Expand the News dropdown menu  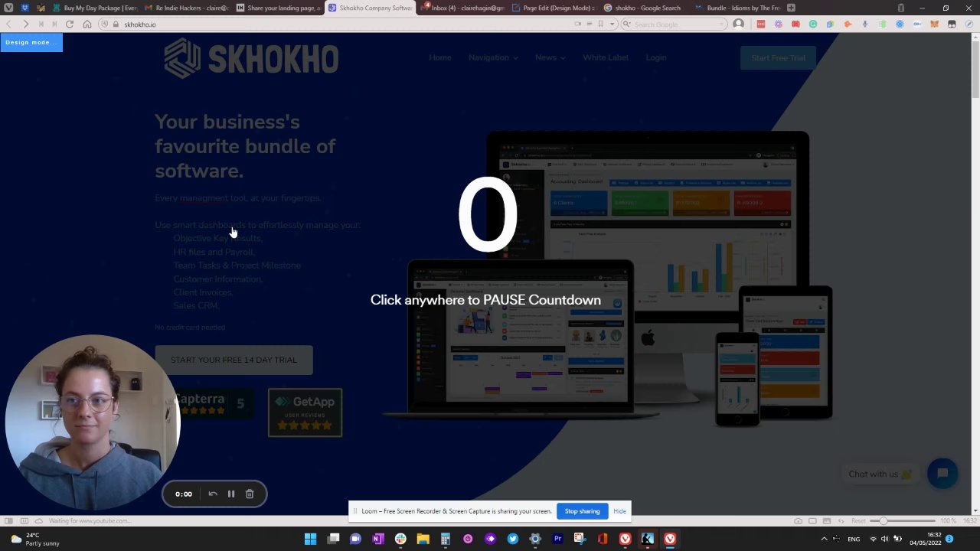tap(550, 57)
